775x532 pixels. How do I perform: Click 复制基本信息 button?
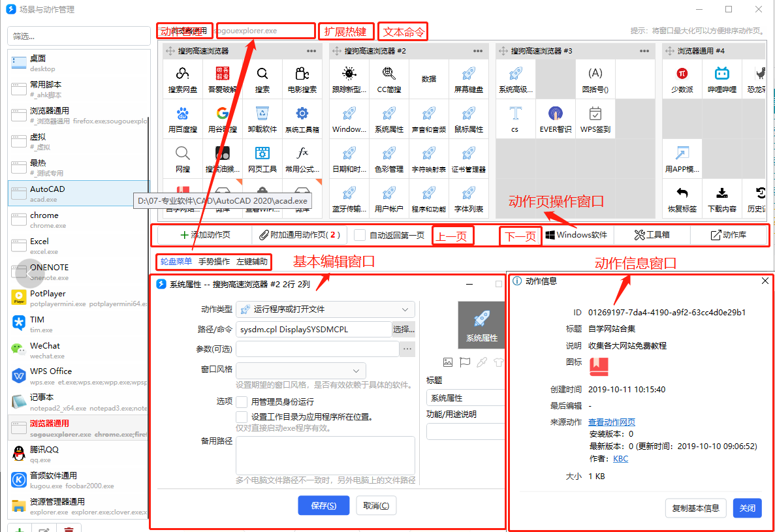[696, 508]
